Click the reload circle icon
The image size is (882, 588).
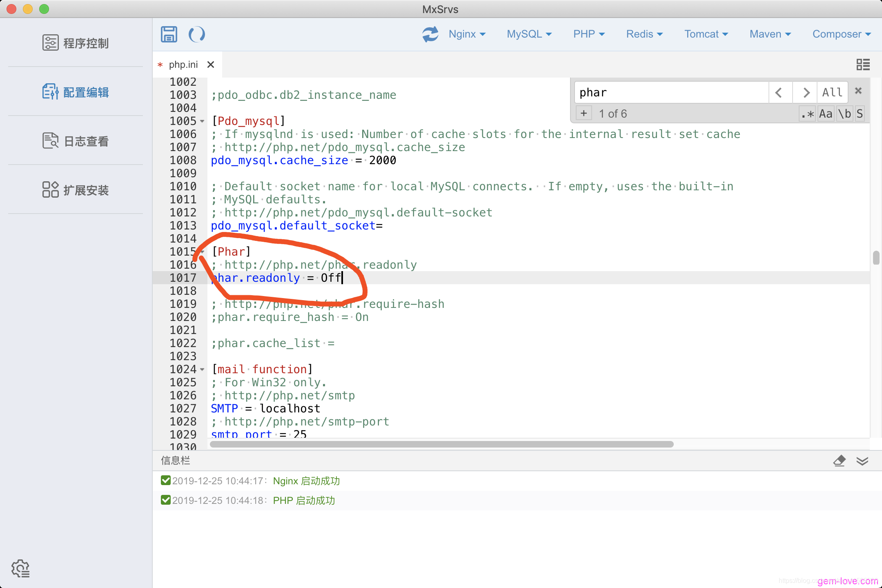[196, 34]
